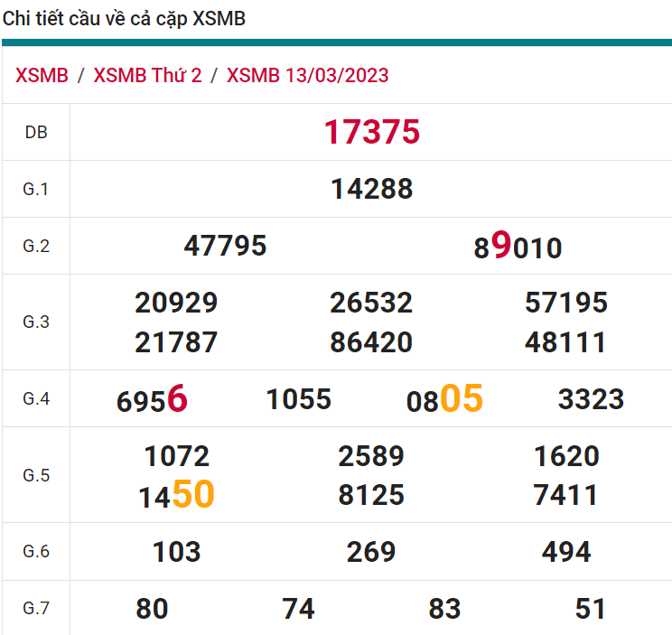Click the G.3 number 48111
The width and height of the screenshot is (672, 635).
[x=565, y=343]
